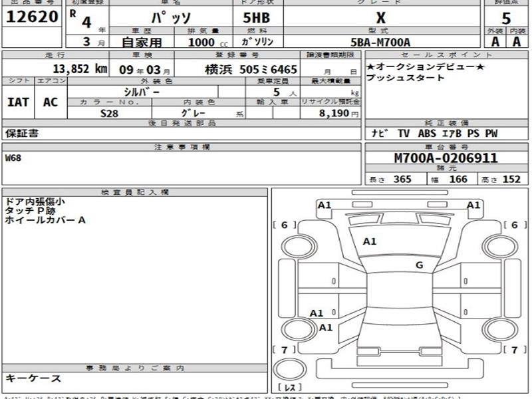Select the プッシュスタート sales point
This screenshot has height=399, width=532.
tap(405, 78)
